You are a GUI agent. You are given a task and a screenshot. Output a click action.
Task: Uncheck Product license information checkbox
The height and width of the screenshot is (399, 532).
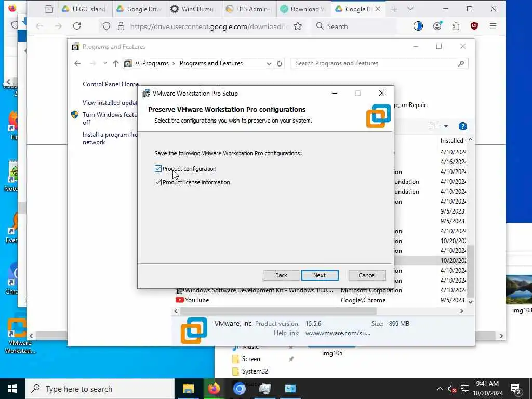point(158,182)
